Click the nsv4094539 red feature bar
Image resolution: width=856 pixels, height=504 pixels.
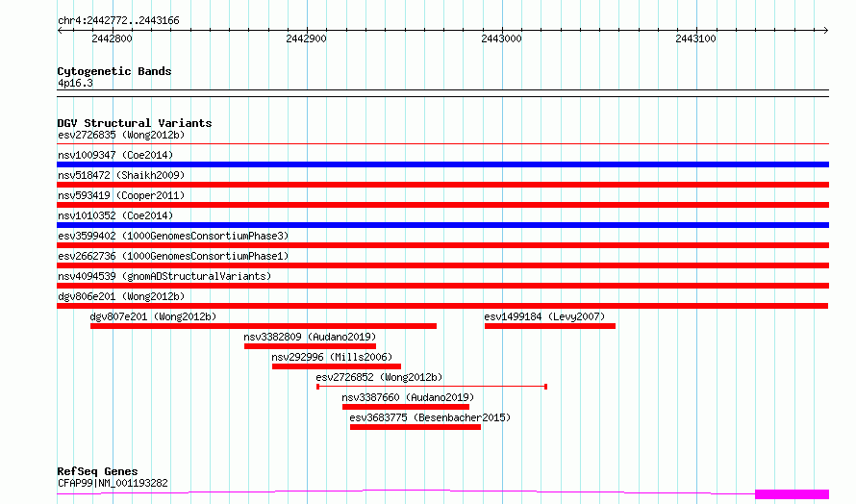[442, 286]
